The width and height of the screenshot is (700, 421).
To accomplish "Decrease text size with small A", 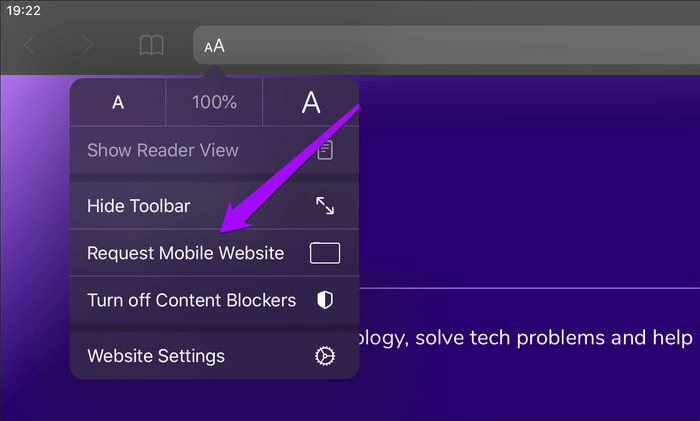I will coord(118,103).
